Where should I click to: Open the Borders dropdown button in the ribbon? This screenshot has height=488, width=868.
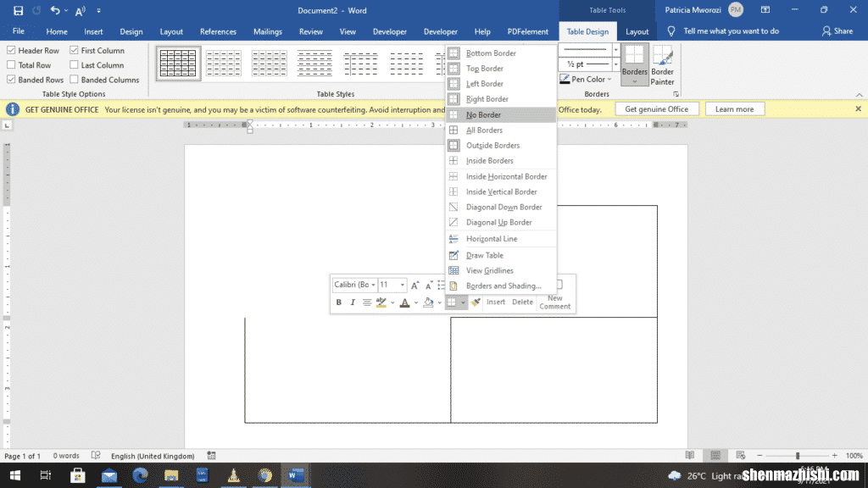click(x=634, y=65)
